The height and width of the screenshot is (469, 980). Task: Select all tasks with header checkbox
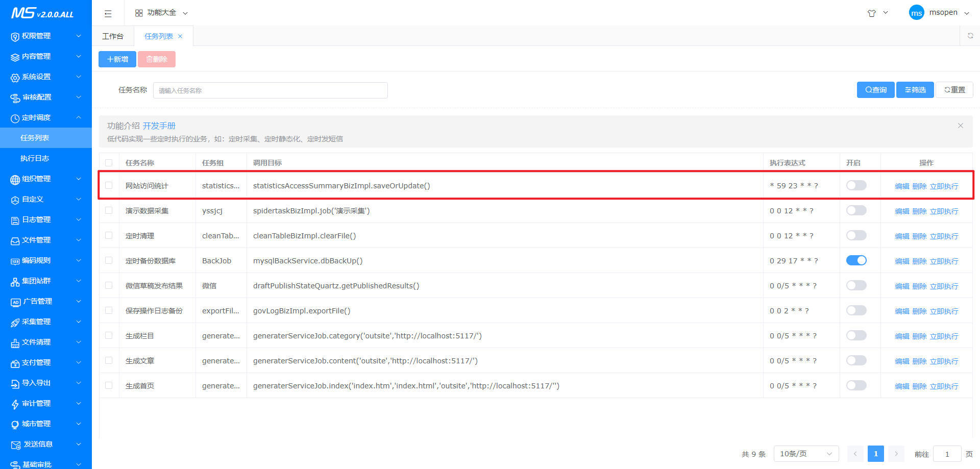click(x=109, y=163)
